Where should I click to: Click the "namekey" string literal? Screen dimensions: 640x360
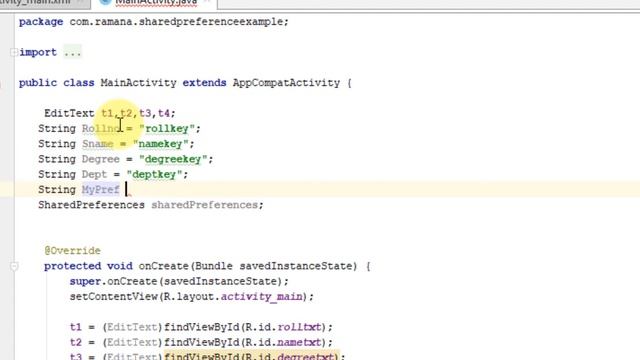pos(160,144)
